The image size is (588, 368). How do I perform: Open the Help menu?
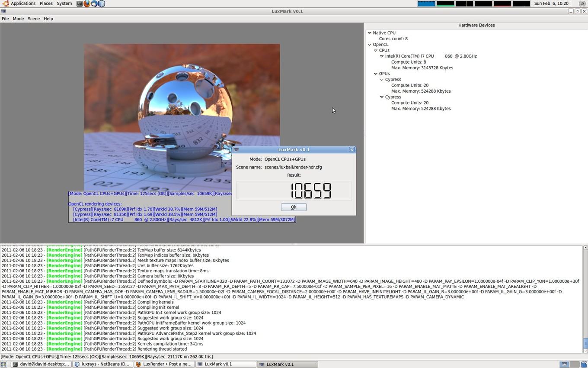(48, 19)
